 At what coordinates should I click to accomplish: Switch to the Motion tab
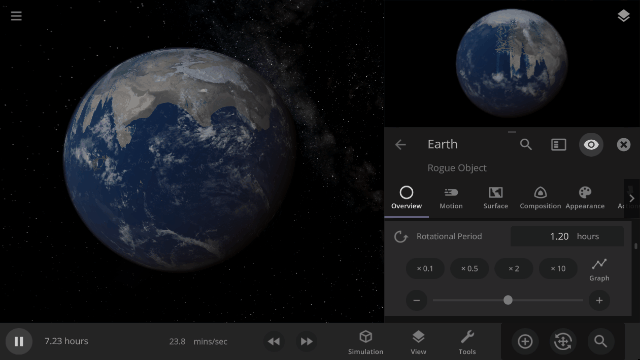(x=451, y=198)
